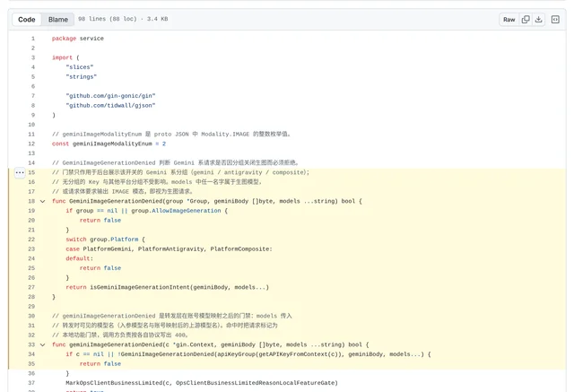574x392 pixels.
Task: Select line number 37
Action: click(31, 383)
